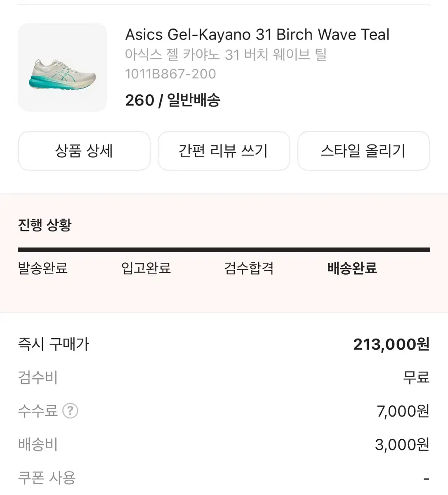Click the help icon next to 수수료

(70, 411)
